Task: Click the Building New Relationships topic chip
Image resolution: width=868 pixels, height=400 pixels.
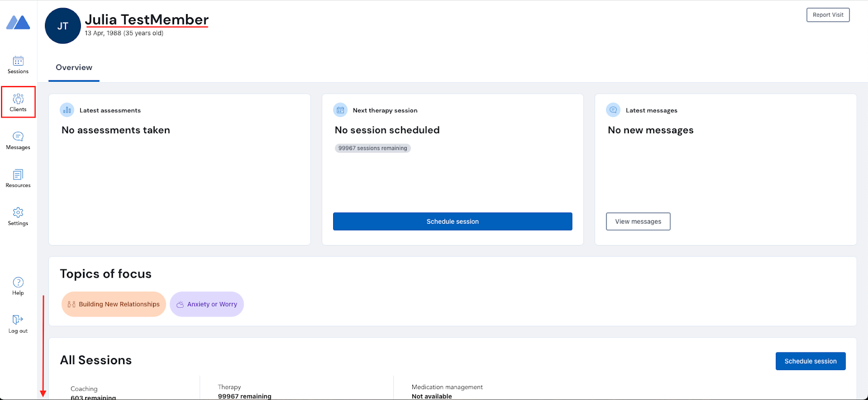Action: pos(114,305)
